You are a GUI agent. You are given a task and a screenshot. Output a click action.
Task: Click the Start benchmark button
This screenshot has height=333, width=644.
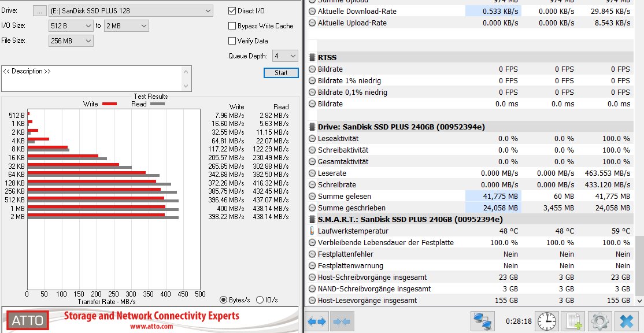click(281, 73)
